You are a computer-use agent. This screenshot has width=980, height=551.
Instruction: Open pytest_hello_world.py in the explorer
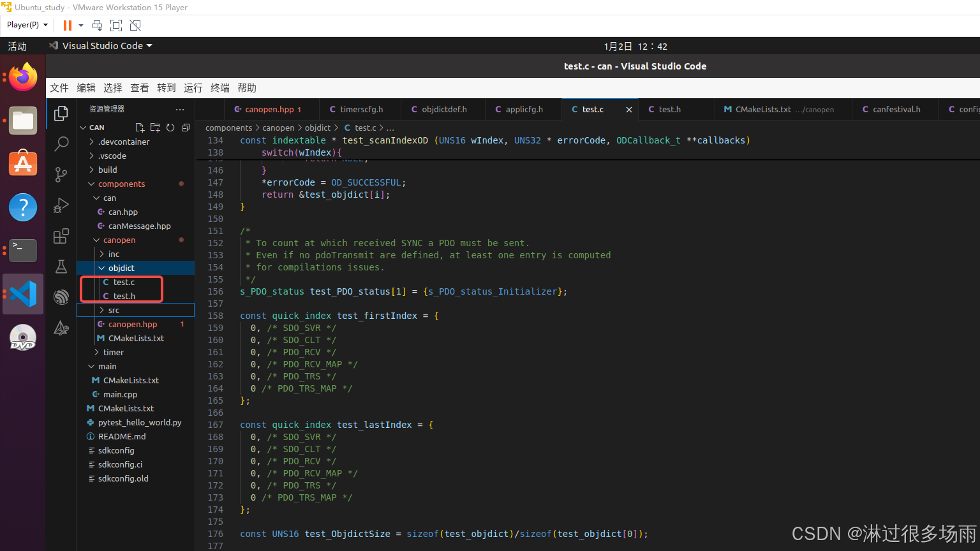135,422
